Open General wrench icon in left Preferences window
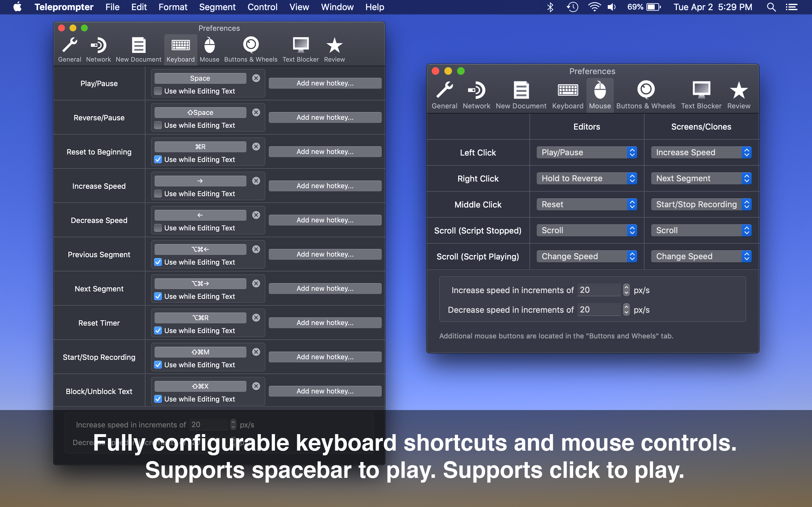 [69, 49]
